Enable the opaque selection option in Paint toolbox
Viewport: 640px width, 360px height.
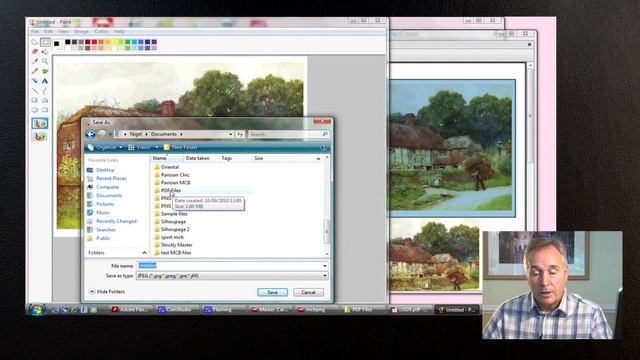(40, 123)
